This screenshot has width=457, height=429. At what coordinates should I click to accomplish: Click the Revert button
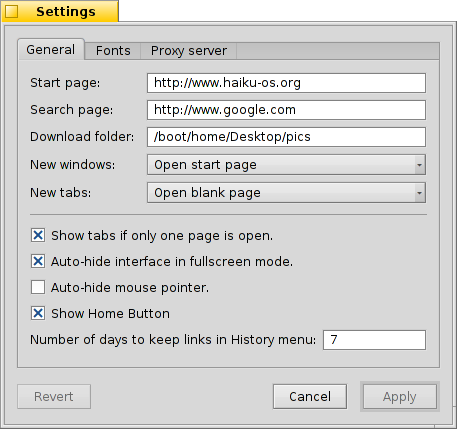[54, 397]
